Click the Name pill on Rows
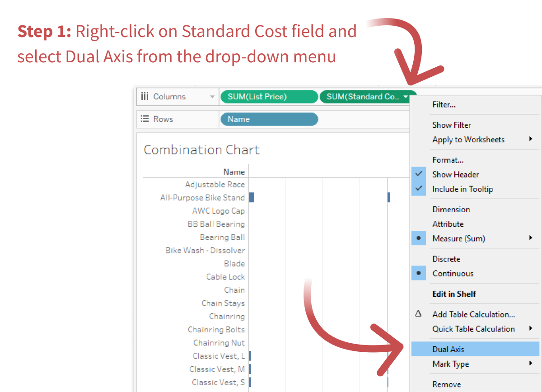Screen dimensions: 542x392 pyautogui.click(x=269, y=119)
